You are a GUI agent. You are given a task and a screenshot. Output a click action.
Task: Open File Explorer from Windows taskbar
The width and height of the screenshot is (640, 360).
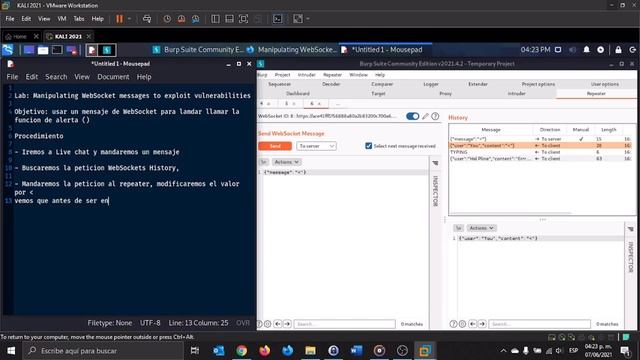coord(310,351)
